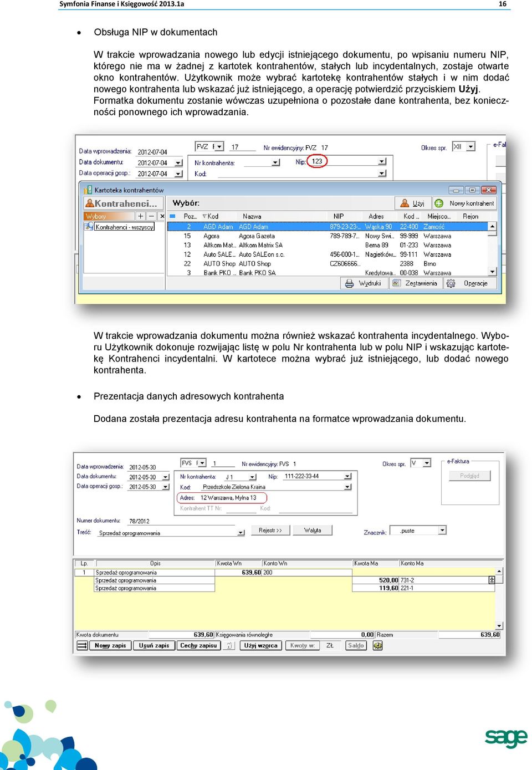532x770 pixels.
Task: Open Treść Sprzedaż oprogramowania dropdown
Action: coord(241,533)
